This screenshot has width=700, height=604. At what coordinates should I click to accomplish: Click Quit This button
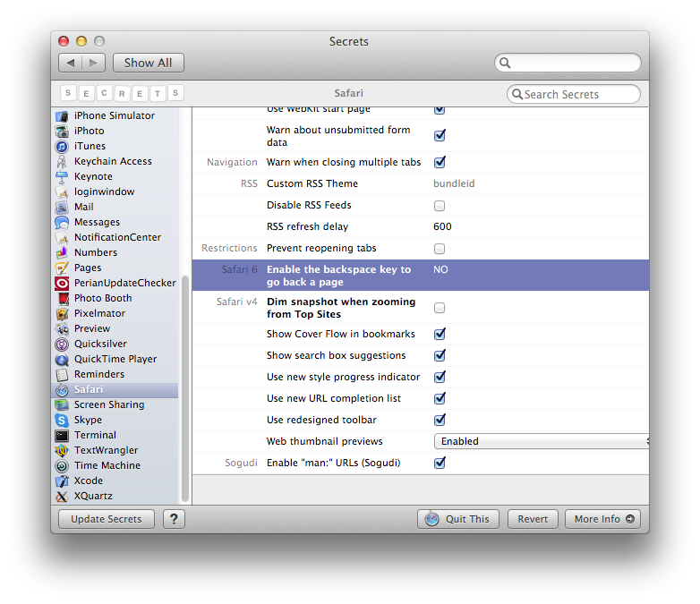click(x=458, y=519)
